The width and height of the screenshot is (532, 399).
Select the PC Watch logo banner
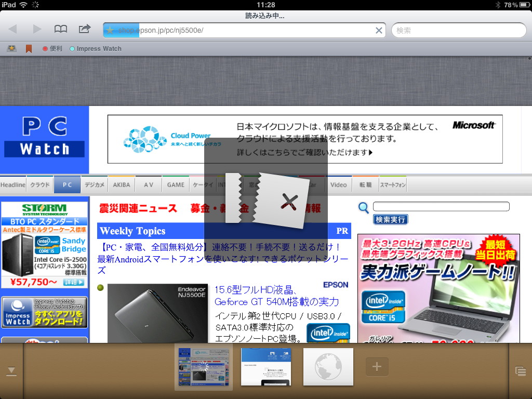pos(44,137)
